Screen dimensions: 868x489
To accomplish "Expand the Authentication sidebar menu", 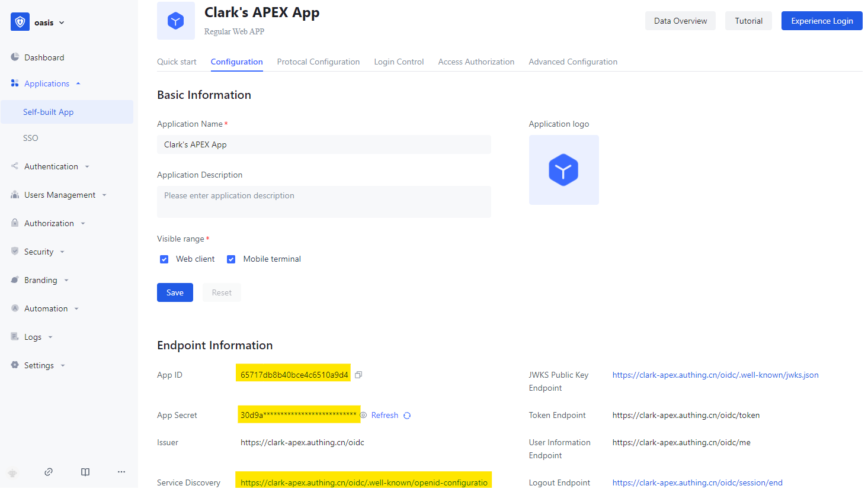I will click(x=51, y=166).
